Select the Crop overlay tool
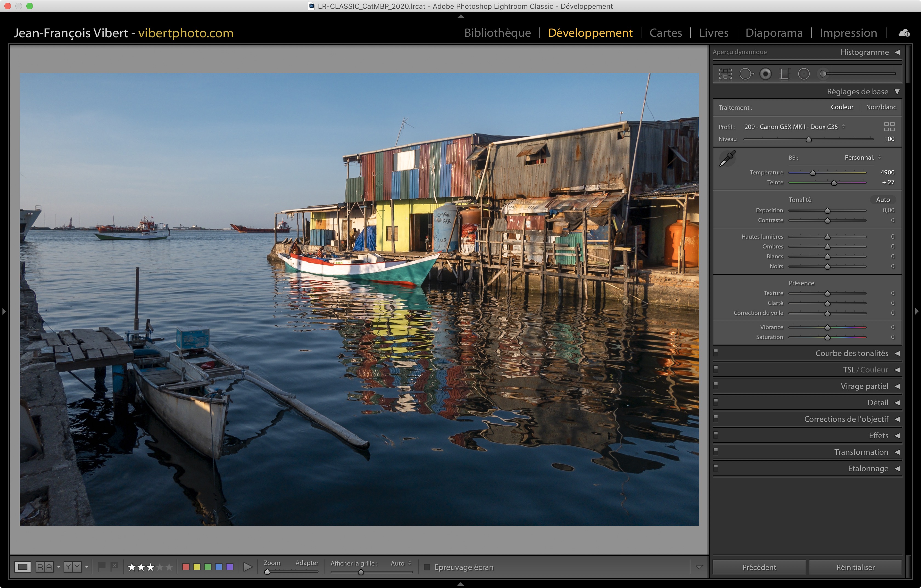This screenshot has height=588, width=921. (x=725, y=74)
